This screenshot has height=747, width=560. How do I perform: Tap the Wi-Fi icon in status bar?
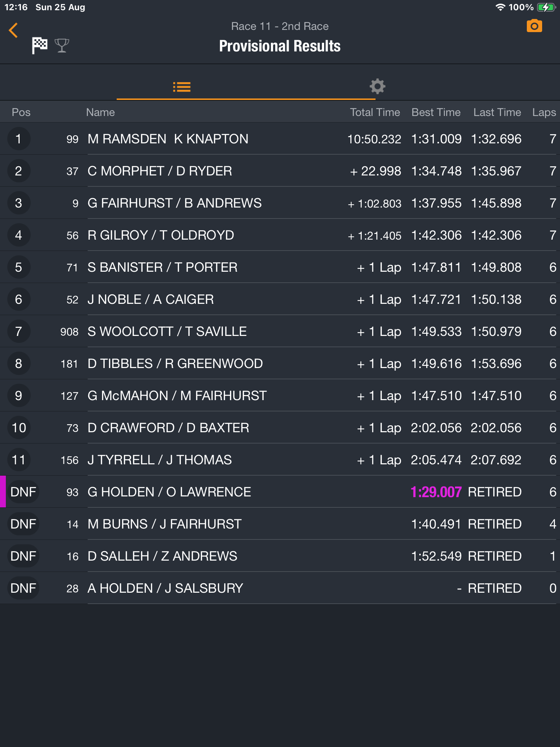click(500, 7)
